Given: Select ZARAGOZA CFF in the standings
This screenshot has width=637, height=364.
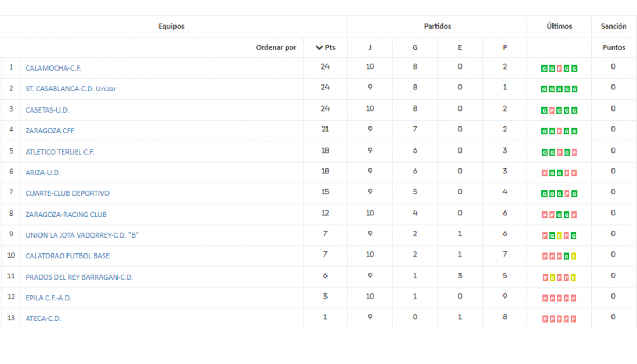Looking at the screenshot, I should (x=49, y=131).
